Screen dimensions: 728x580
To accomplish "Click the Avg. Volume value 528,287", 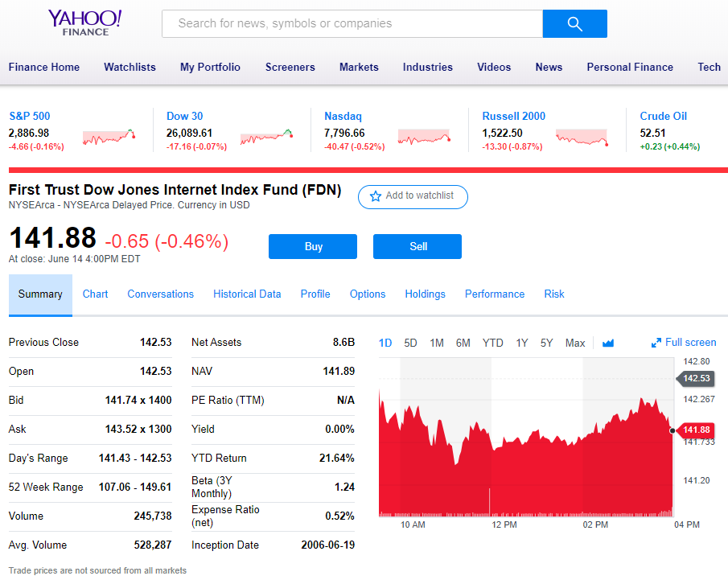I will [x=153, y=545].
